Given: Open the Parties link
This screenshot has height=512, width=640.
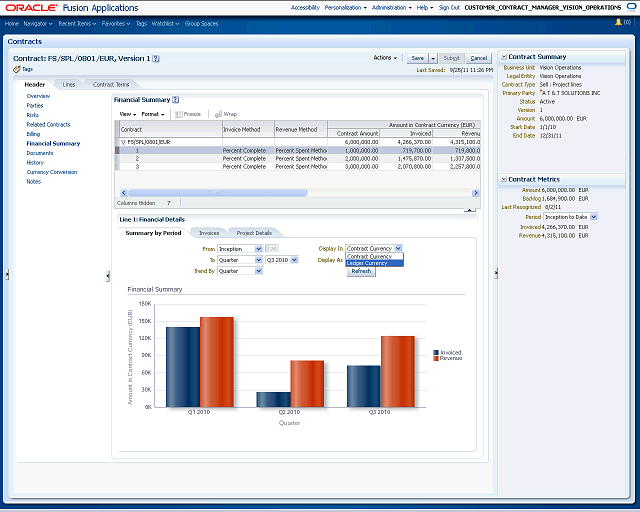Looking at the screenshot, I should coord(35,106).
